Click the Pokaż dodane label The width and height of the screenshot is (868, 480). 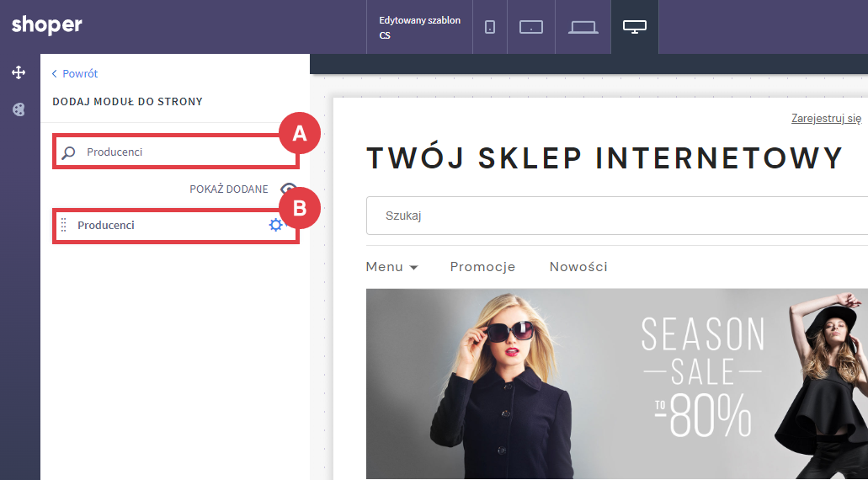pos(229,189)
